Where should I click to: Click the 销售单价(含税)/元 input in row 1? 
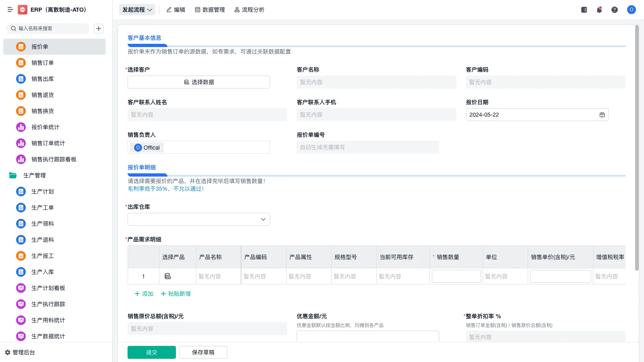[x=561, y=276]
